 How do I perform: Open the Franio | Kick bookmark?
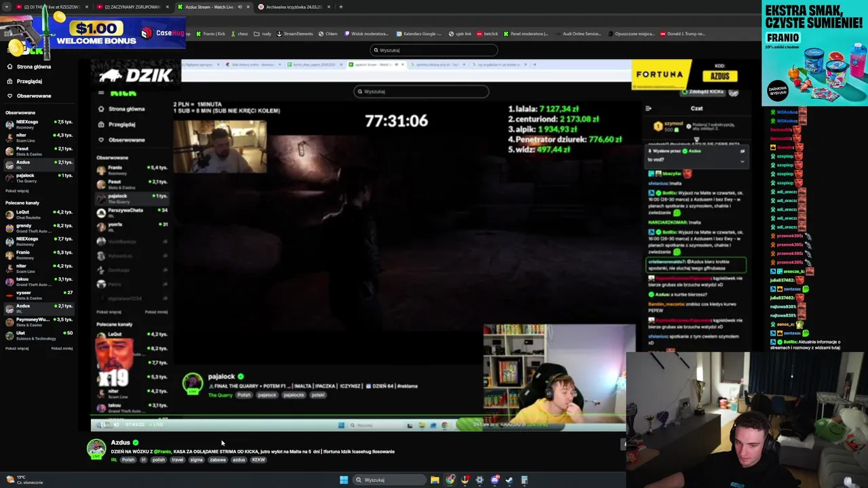pos(210,34)
